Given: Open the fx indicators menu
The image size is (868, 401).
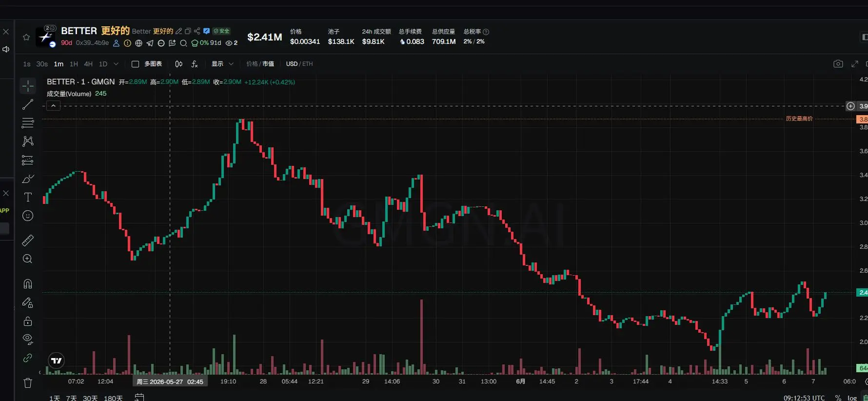Looking at the screenshot, I should 195,64.
